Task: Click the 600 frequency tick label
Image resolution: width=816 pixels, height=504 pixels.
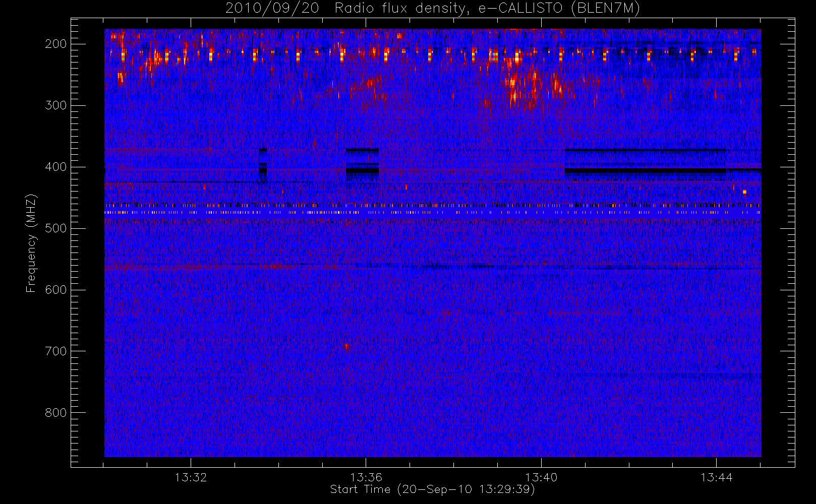Action: coord(55,290)
